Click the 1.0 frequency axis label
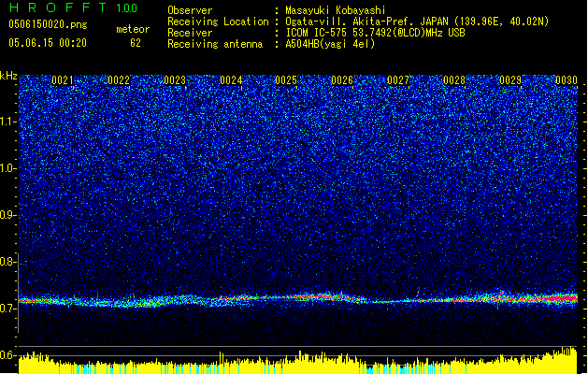 pyautogui.click(x=7, y=168)
